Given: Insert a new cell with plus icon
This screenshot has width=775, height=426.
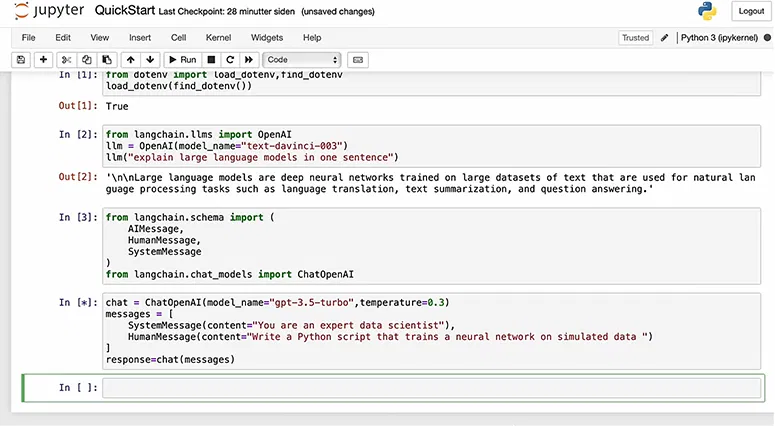Looking at the screenshot, I should click(x=43, y=60).
